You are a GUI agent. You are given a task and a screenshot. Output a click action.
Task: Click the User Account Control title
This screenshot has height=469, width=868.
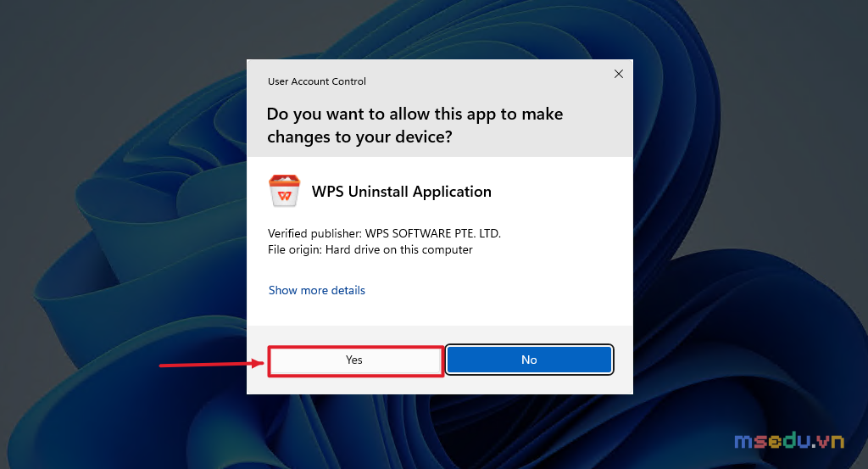[317, 81]
